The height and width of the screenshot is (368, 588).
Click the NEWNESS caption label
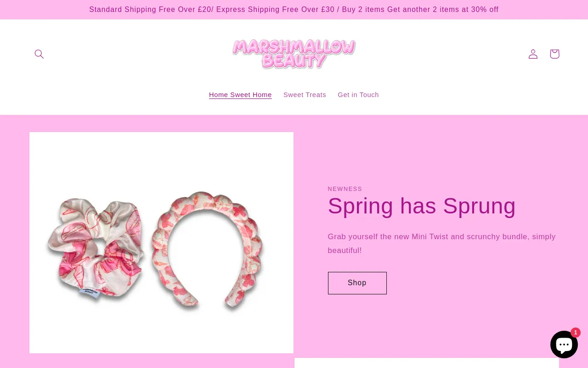click(345, 189)
